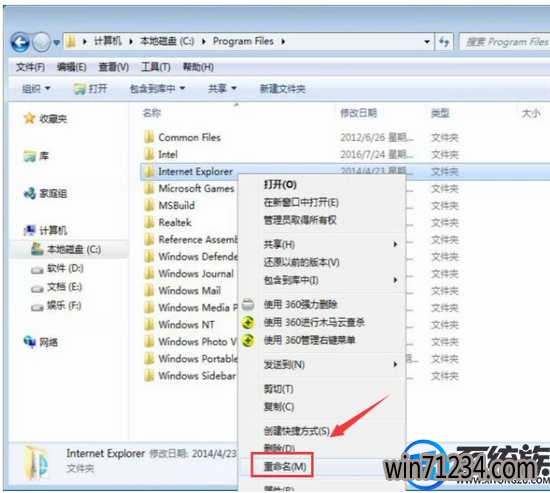Open the 查看(V) menu
Screen dimensions: 550x493
pyautogui.click(x=113, y=67)
